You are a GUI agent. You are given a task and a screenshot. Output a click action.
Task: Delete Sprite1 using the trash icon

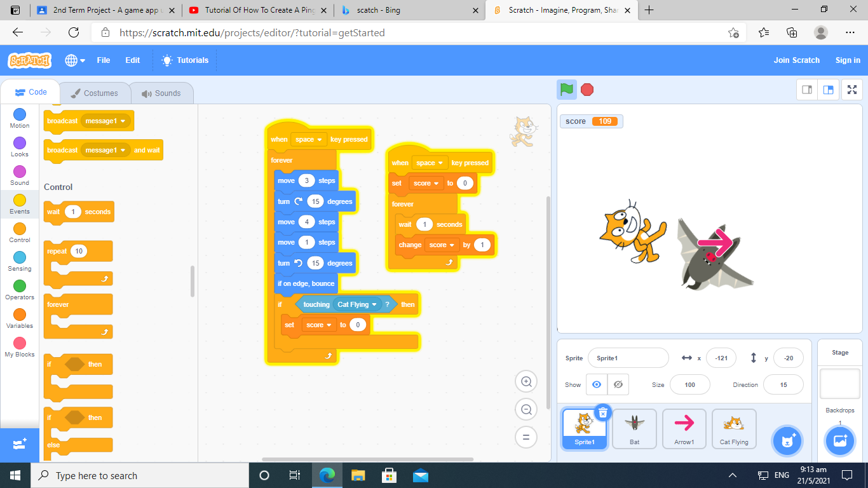(603, 413)
